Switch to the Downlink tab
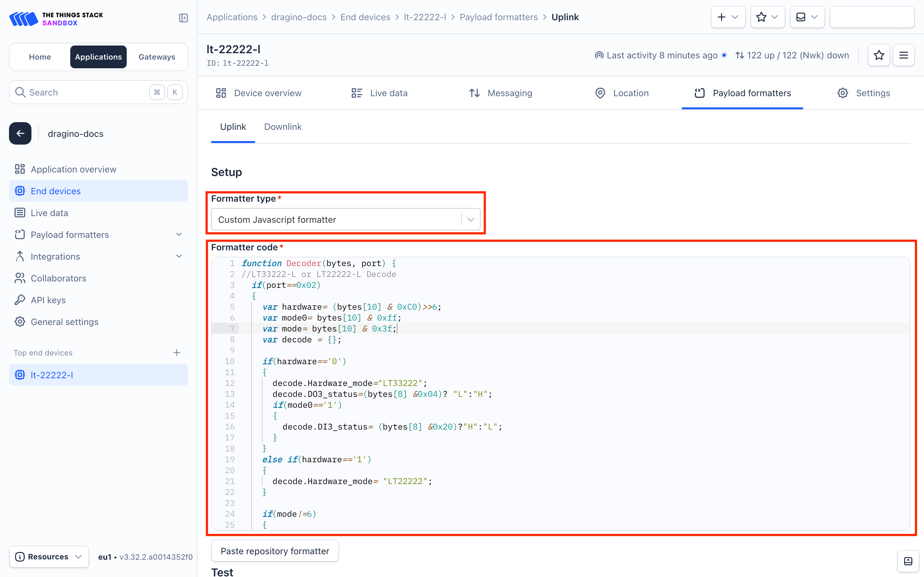The width and height of the screenshot is (924, 577). tap(283, 126)
